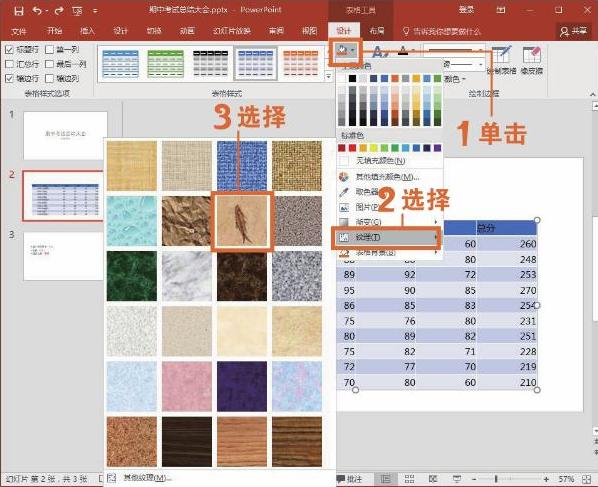Pick the green marble texture
This screenshot has height=487, width=598.
(132, 276)
